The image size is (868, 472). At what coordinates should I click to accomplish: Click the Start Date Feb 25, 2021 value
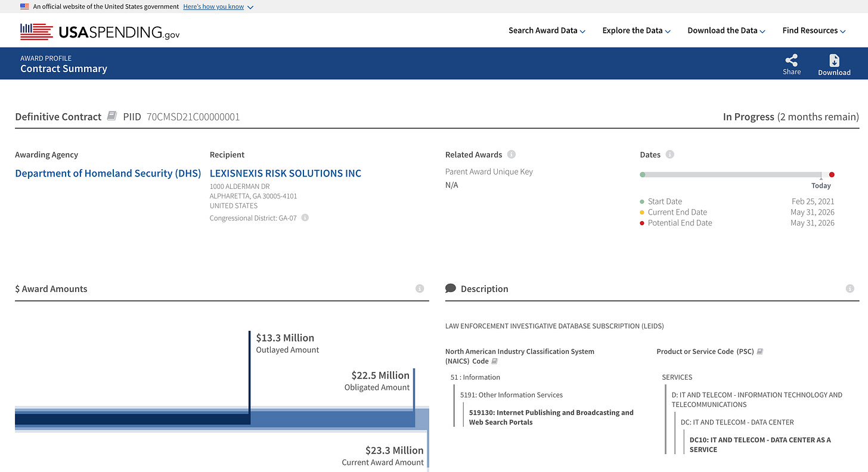click(x=813, y=201)
